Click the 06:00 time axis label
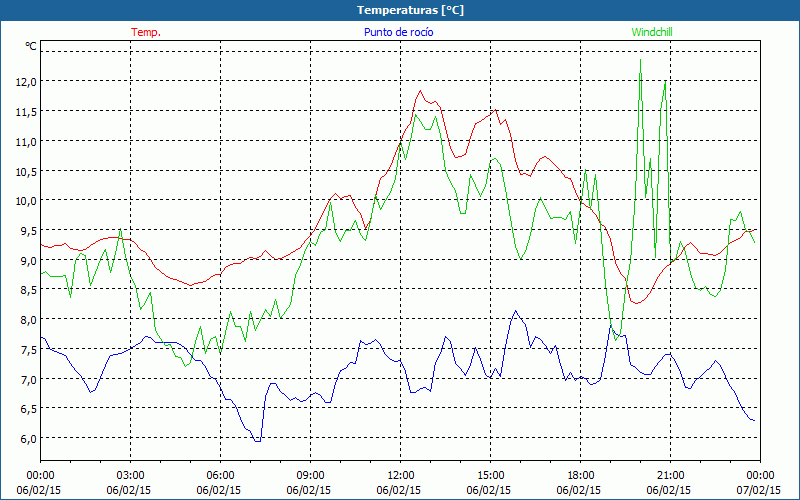800x500 pixels. coord(220,476)
